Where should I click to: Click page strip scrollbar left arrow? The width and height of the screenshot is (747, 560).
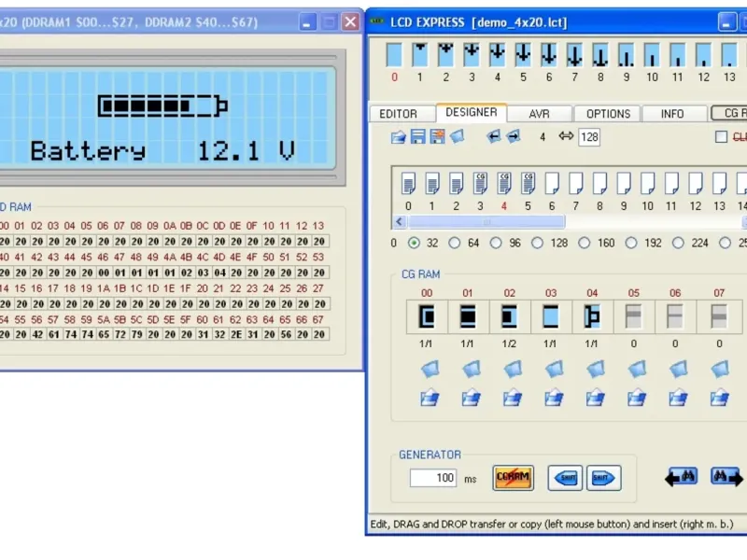pyautogui.click(x=400, y=222)
